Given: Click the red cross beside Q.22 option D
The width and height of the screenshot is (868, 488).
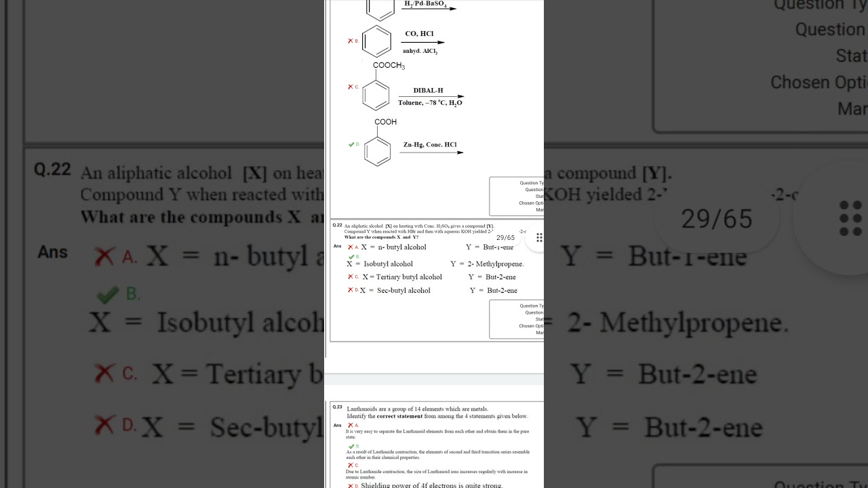Looking at the screenshot, I should (351, 290).
